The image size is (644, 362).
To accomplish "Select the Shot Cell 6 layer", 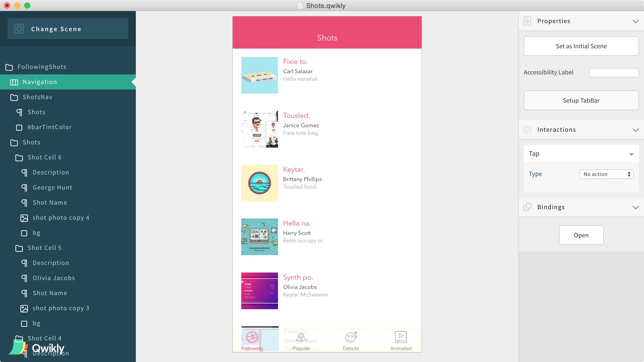I will 45,157.
